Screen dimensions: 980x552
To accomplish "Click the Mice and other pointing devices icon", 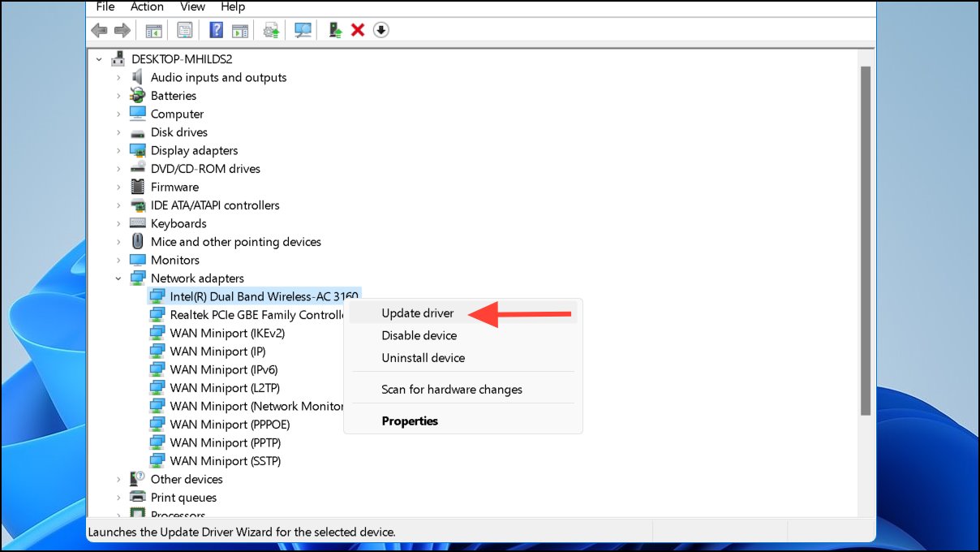I will (137, 242).
